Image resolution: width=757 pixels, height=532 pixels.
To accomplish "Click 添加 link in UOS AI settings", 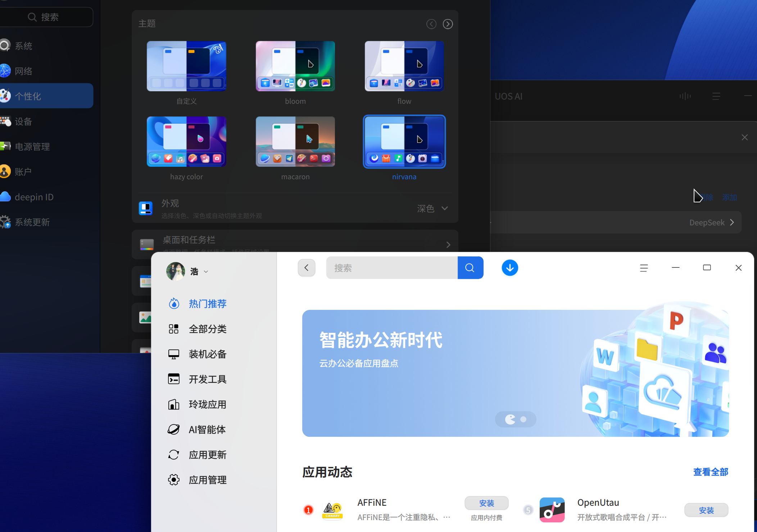I will pos(729,197).
